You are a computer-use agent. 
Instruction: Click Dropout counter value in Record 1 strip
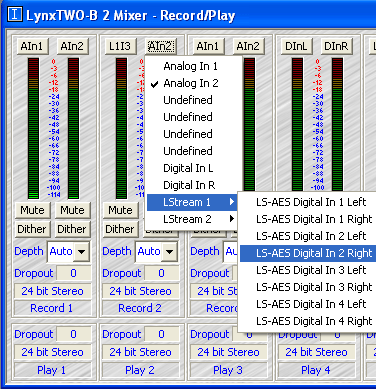tap(74, 273)
